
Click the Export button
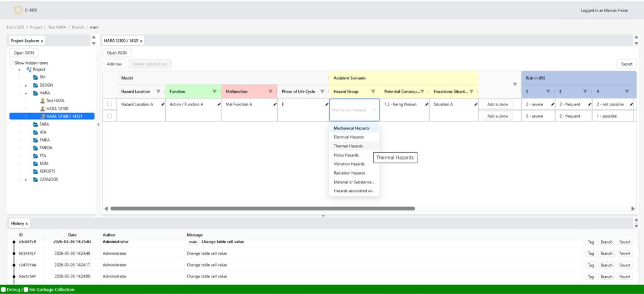pyautogui.click(x=626, y=64)
